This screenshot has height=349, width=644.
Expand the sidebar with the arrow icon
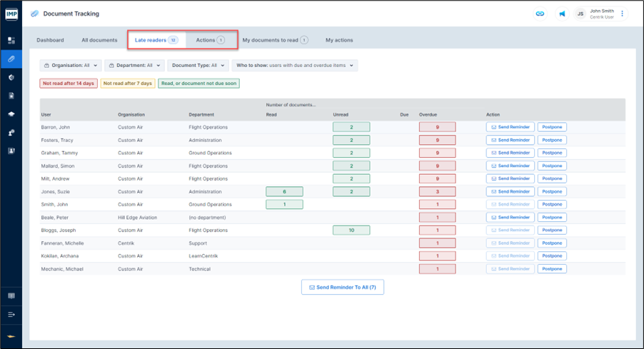(x=11, y=314)
